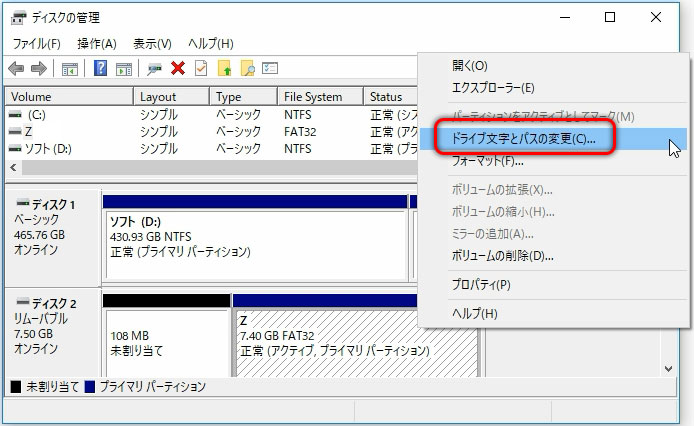Click the blue プライマリ パーティション legend swatch
The width and height of the screenshot is (694, 426).
click(x=90, y=387)
